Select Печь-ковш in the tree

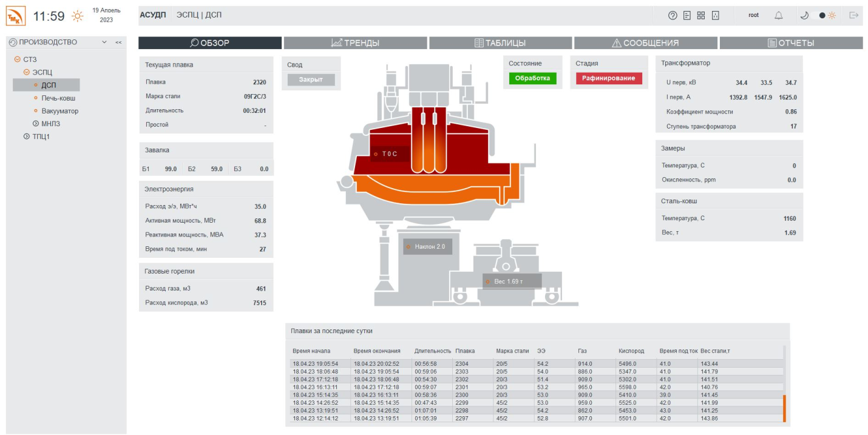pyautogui.click(x=58, y=98)
